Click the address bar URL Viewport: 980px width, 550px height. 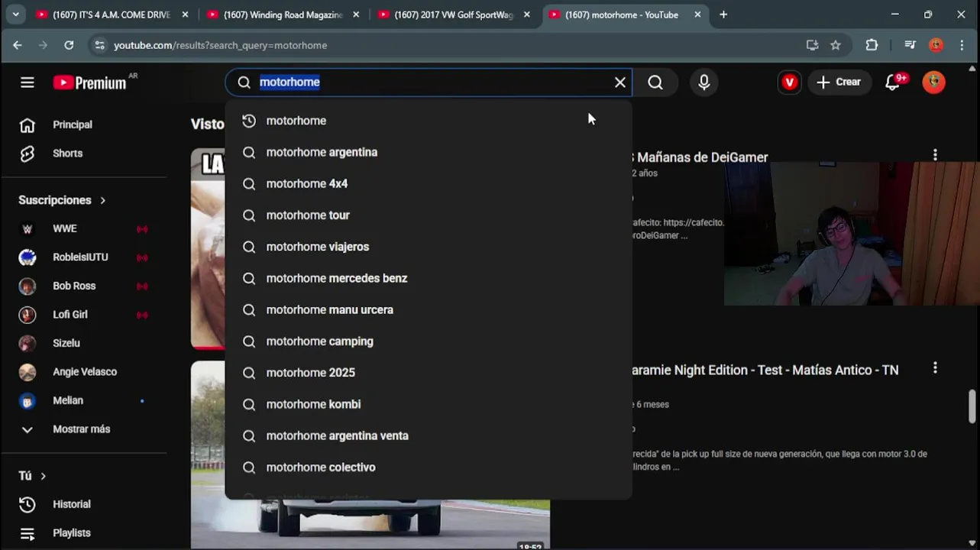[220, 45]
